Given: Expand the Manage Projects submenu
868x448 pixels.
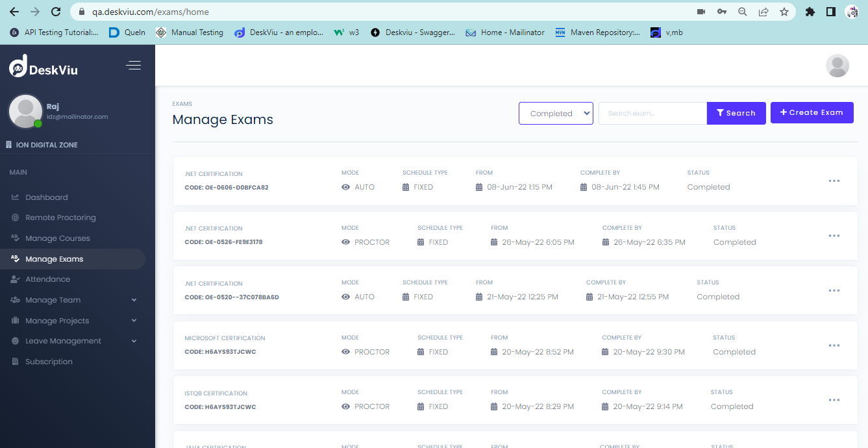Looking at the screenshot, I should (x=134, y=321).
